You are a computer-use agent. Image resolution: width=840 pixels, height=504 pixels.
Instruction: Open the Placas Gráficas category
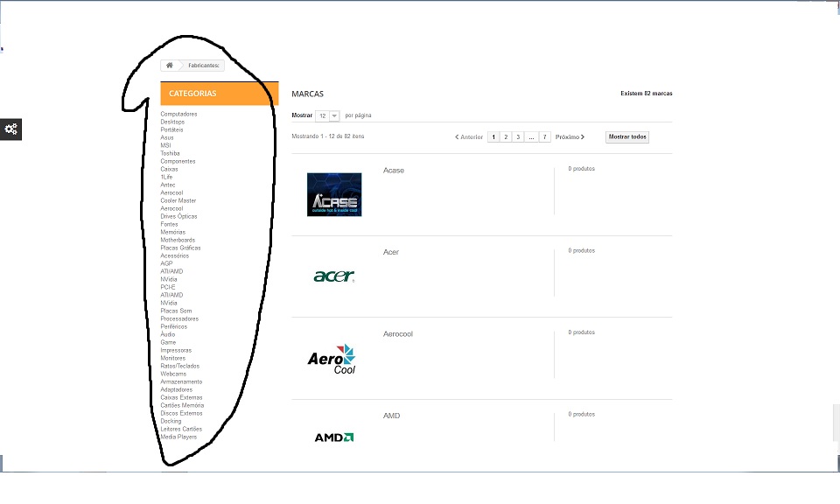click(x=180, y=248)
